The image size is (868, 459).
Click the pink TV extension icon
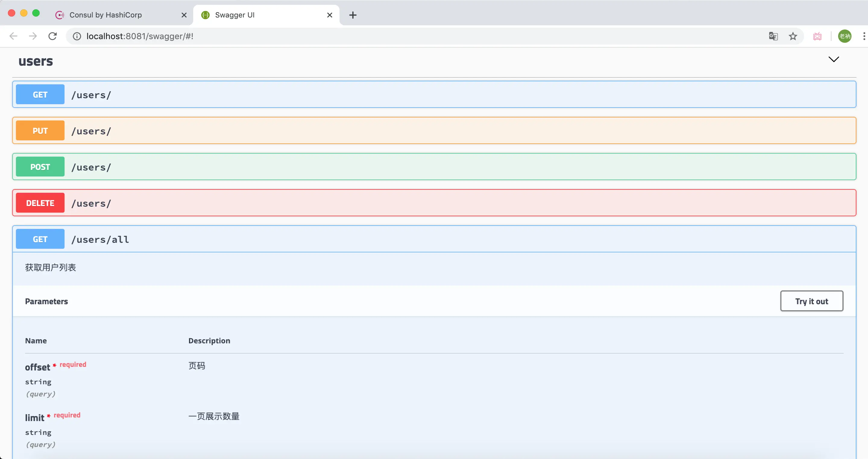(817, 36)
